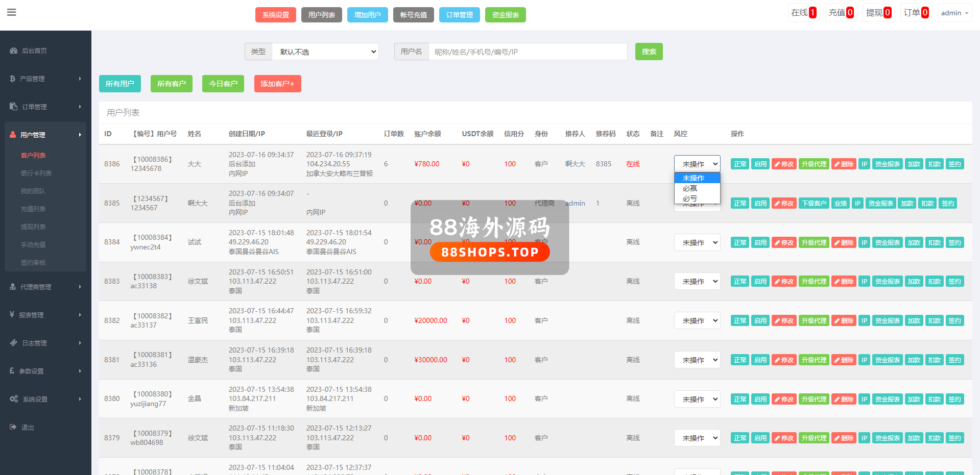Open 银行卡列表 in the sidebar submenu

(x=36, y=173)
